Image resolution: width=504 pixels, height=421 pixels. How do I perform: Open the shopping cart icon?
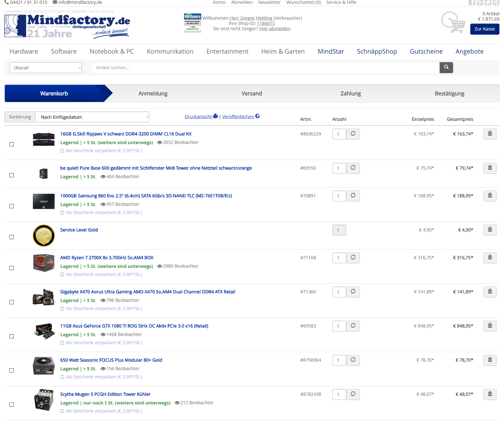coord(453,22)
